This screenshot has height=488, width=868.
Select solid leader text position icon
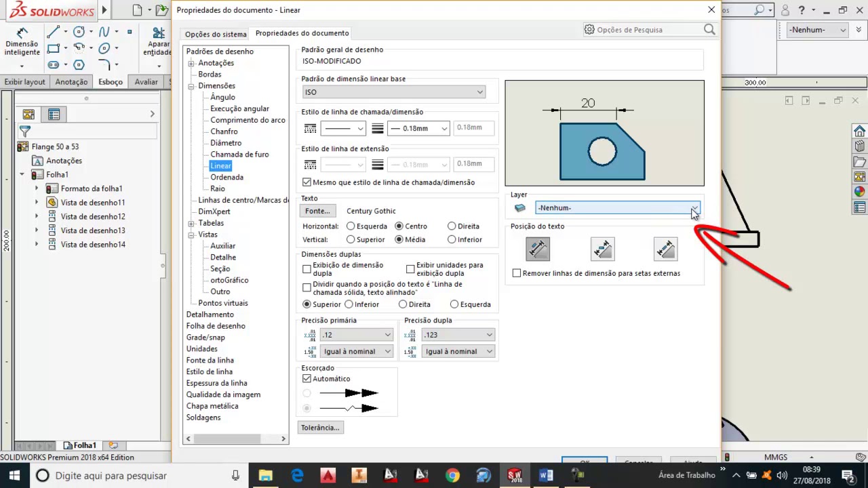(538, 249)
